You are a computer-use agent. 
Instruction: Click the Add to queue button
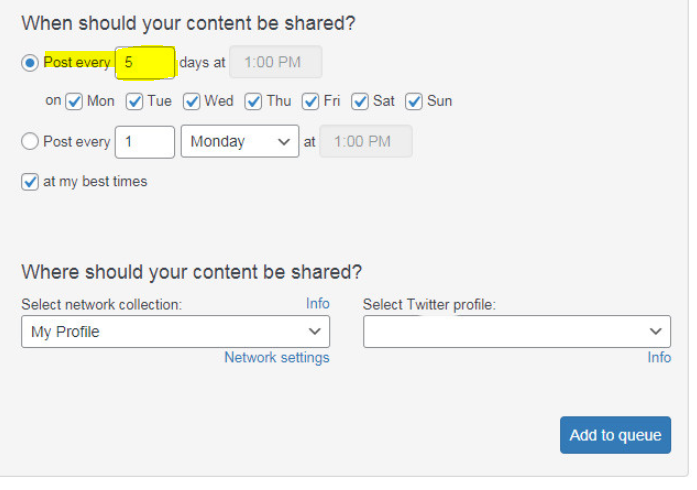[x=615, y=435]
